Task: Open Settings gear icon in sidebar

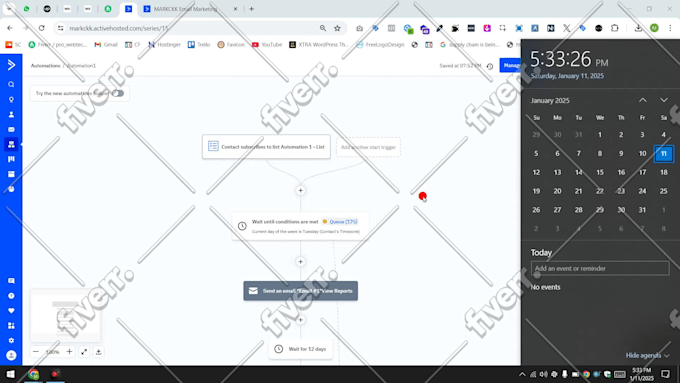Action: click(11, 340)
